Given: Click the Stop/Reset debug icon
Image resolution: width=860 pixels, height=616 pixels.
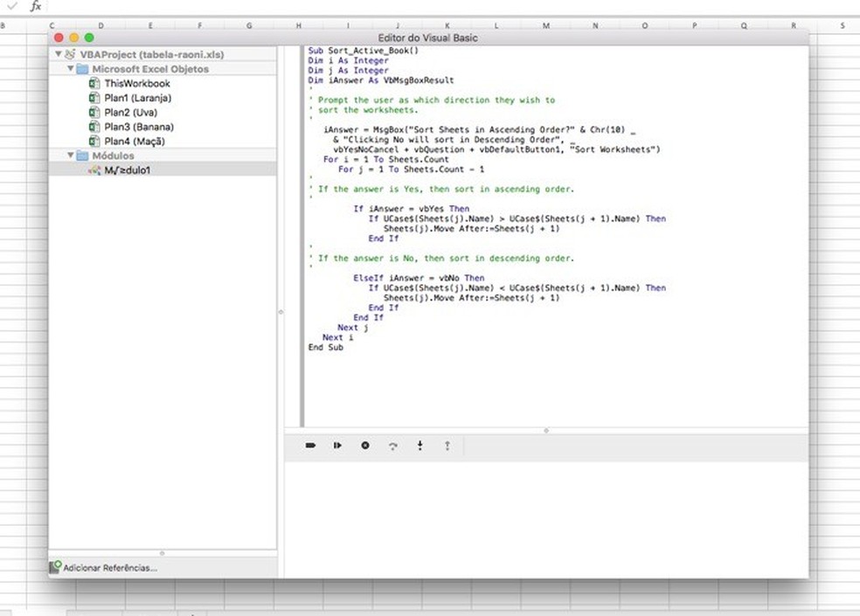Looking at the screenshot, I should 365,446.
